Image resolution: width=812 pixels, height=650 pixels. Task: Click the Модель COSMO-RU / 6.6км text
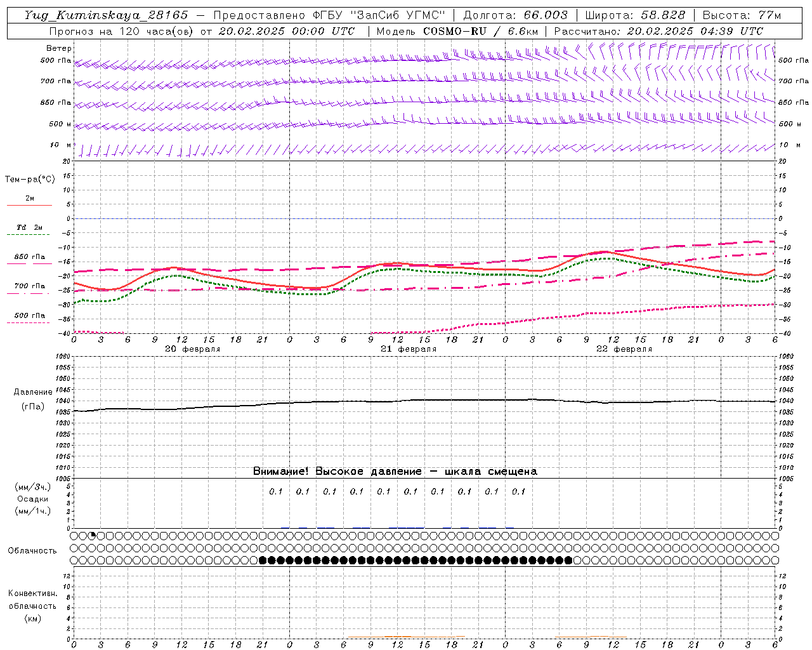click(457, 31)
